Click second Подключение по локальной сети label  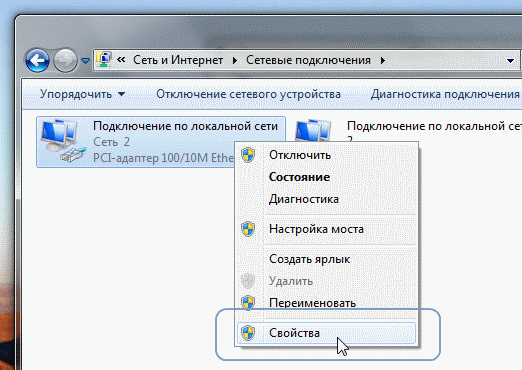tap(434, 126)
